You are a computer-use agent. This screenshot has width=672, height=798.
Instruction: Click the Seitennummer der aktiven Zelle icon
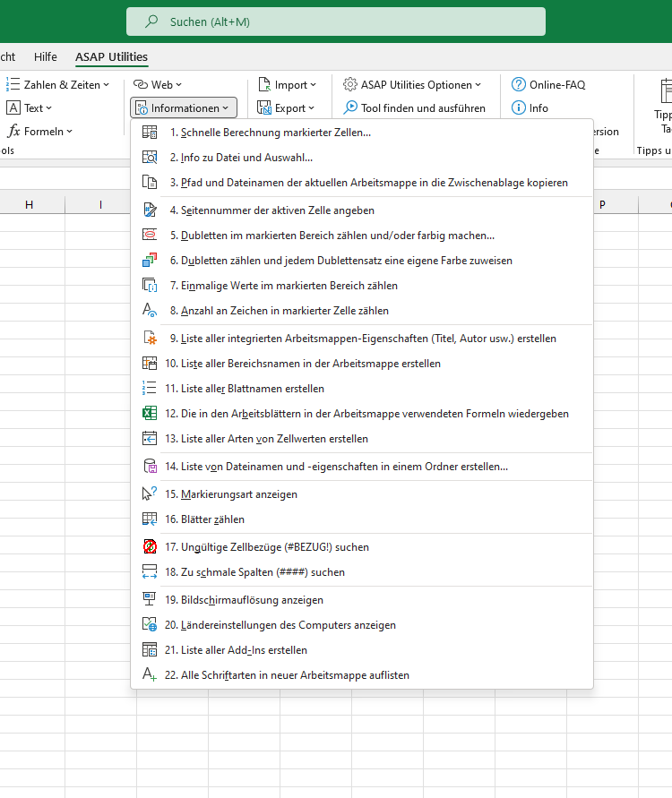tap(150, 210)
